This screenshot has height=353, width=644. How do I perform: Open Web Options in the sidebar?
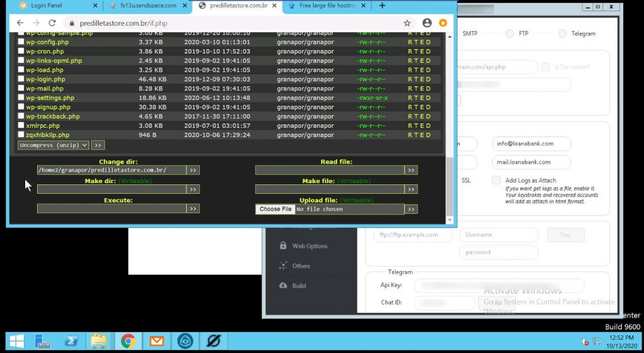pyautogui.click(x=309, y=246)
